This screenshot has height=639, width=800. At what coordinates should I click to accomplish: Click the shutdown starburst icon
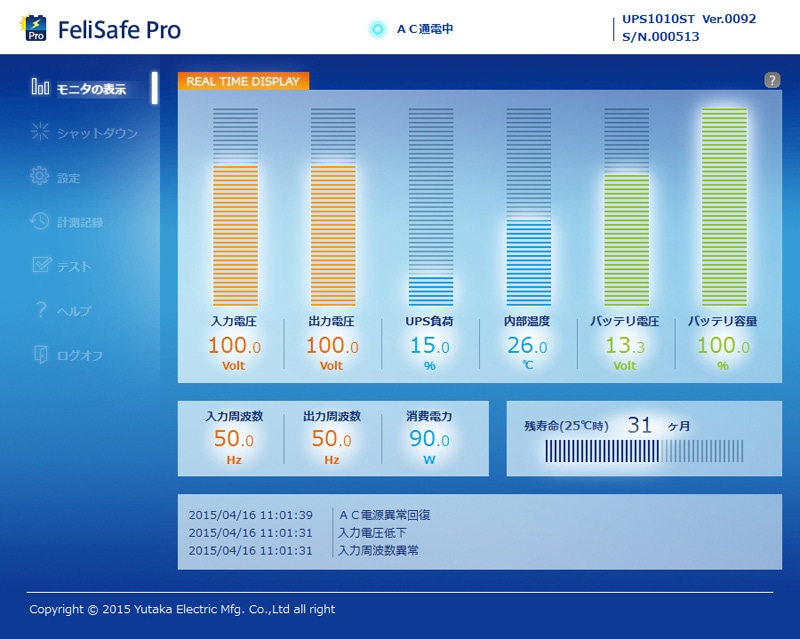[x=40, y=131]
